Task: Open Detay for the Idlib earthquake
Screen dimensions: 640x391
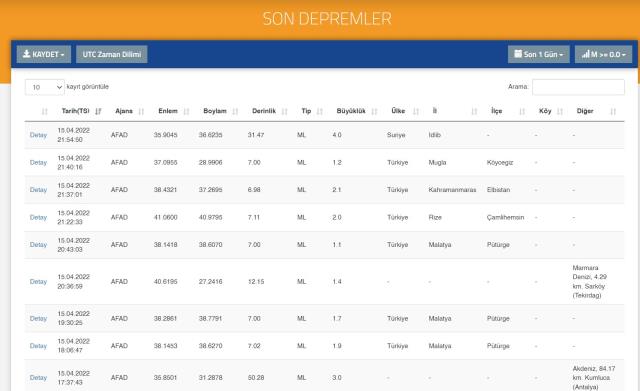Action: click(38, 135)
